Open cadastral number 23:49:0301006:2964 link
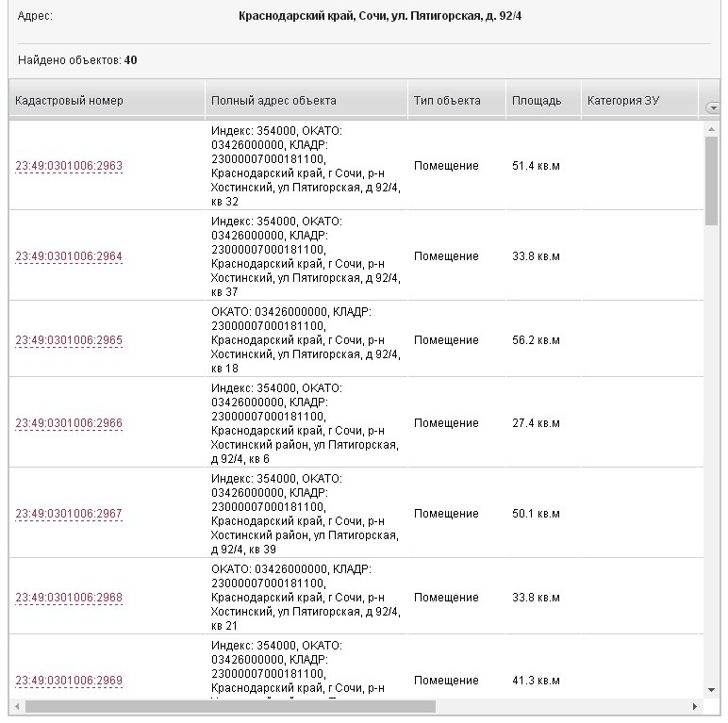 (69, 257)
